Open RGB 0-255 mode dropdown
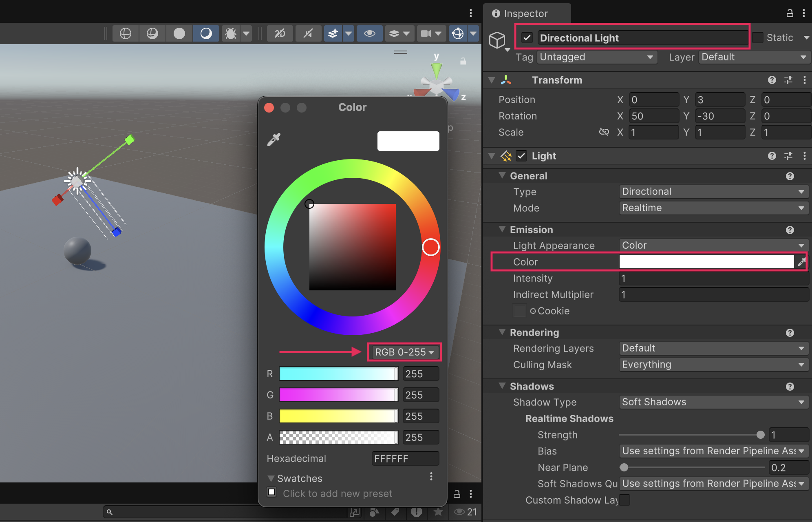 click(x=404, y=352)
